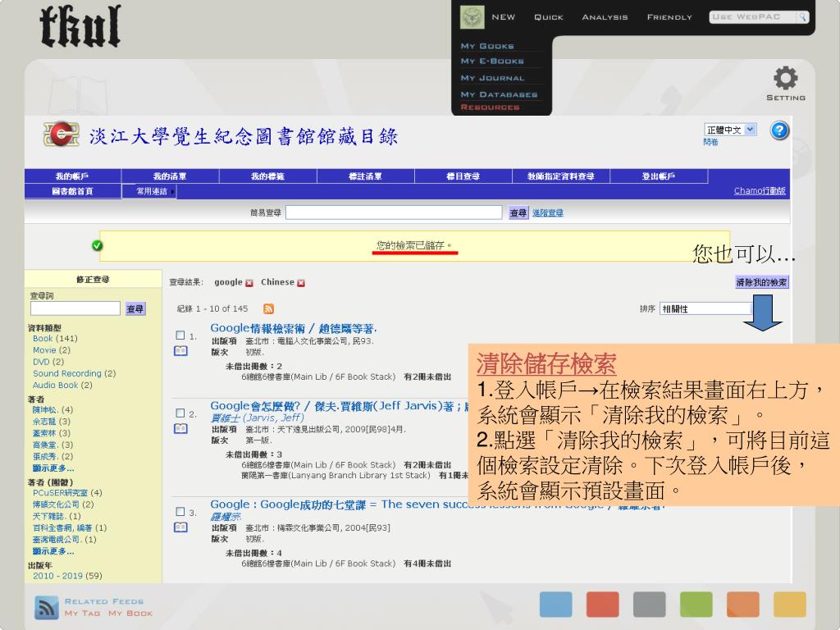
Task: Open the Google情報檢索術 title link
Action: click(x=294, y=328)
